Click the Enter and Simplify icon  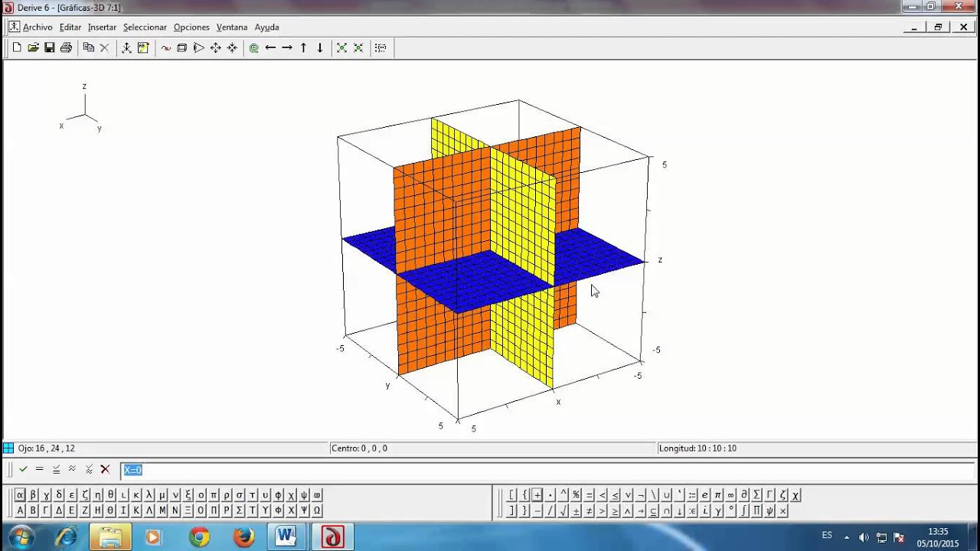[56, 469]
